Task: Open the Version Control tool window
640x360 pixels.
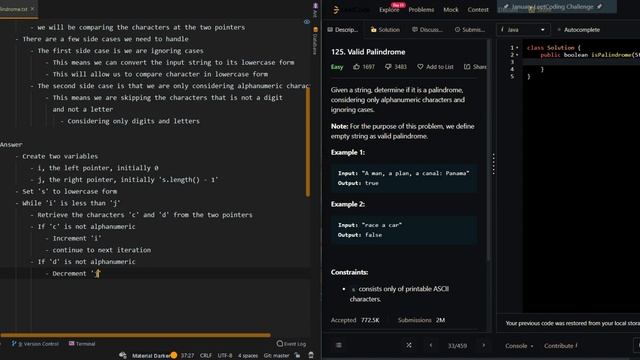Action: 36,344
